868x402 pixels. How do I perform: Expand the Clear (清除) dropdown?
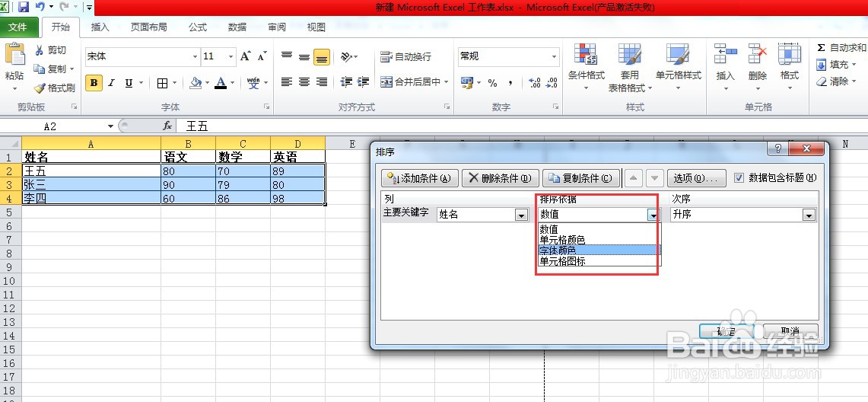(854, 81)
